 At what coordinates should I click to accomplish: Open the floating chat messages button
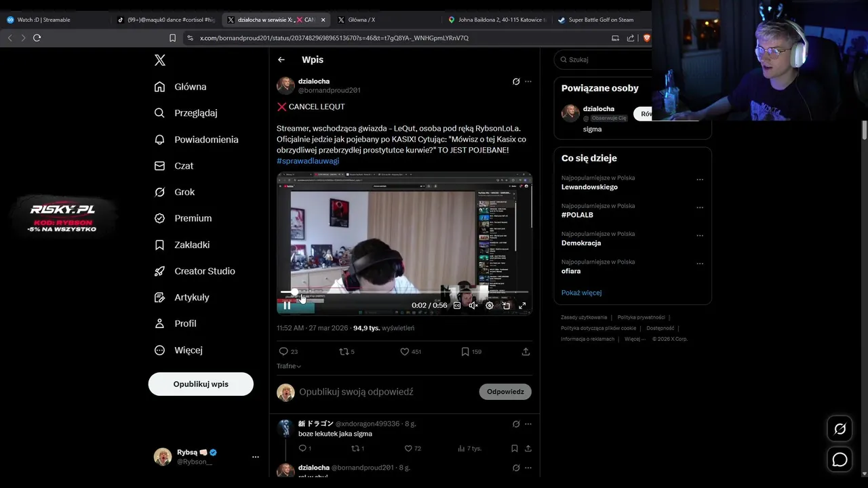click(840, 460)
